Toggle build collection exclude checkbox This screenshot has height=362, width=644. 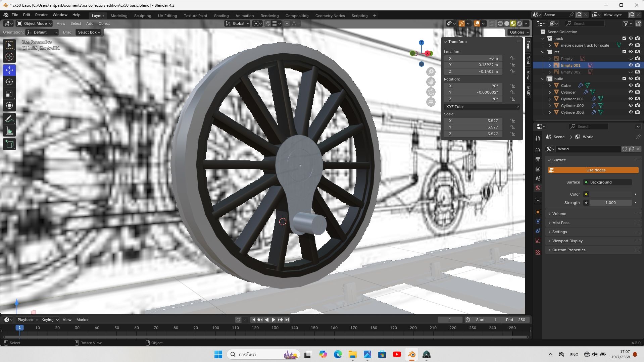(x=624, y=79)
